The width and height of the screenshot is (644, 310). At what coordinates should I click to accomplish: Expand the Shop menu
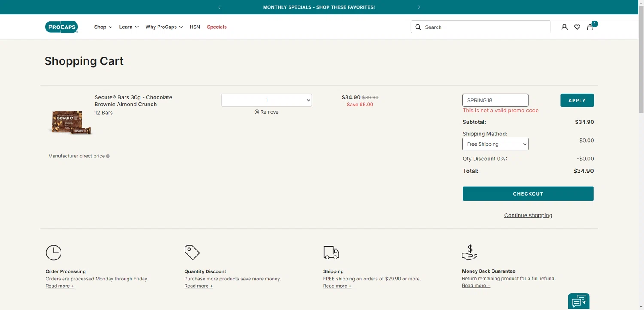(x=103, y=27)
